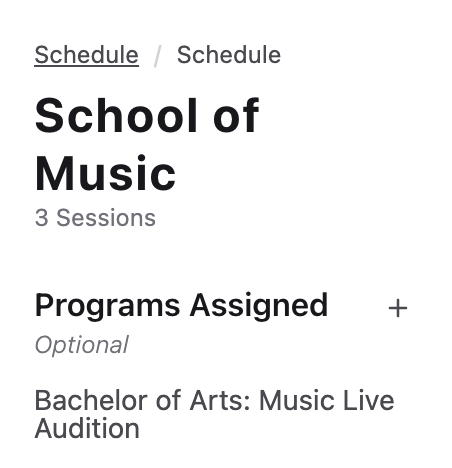Click the word Audition in program list
This screenshot has width=452, height=468.
point(87,428)
